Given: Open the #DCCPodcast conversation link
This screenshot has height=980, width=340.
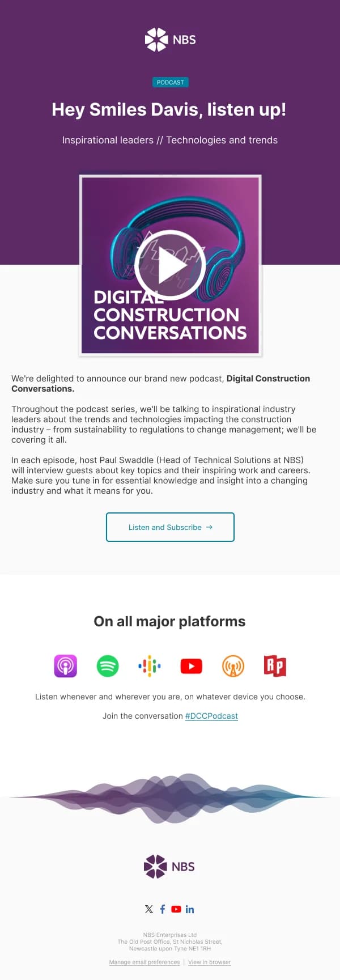Looking at the screenshot, I should (x=211, y=716).
